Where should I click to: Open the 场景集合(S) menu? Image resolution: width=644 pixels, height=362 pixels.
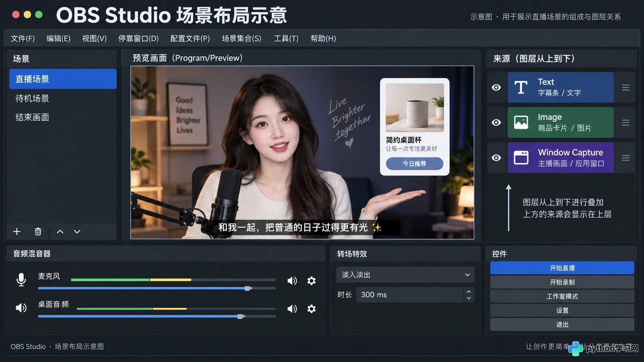point(241,38)
